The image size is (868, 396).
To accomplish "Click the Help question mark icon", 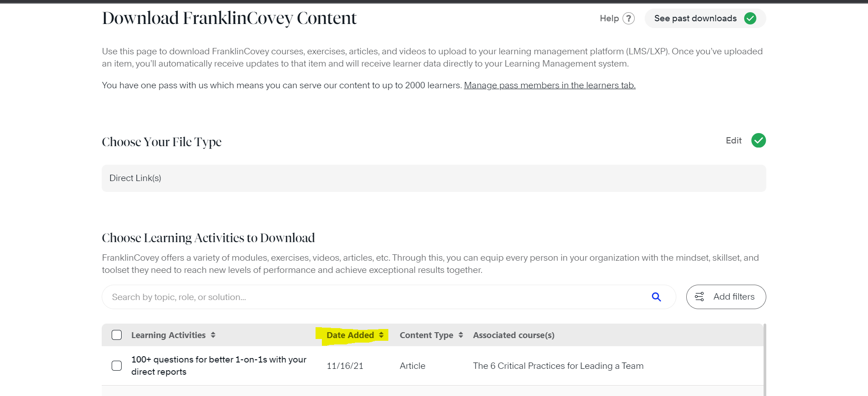I will (628, 19).
